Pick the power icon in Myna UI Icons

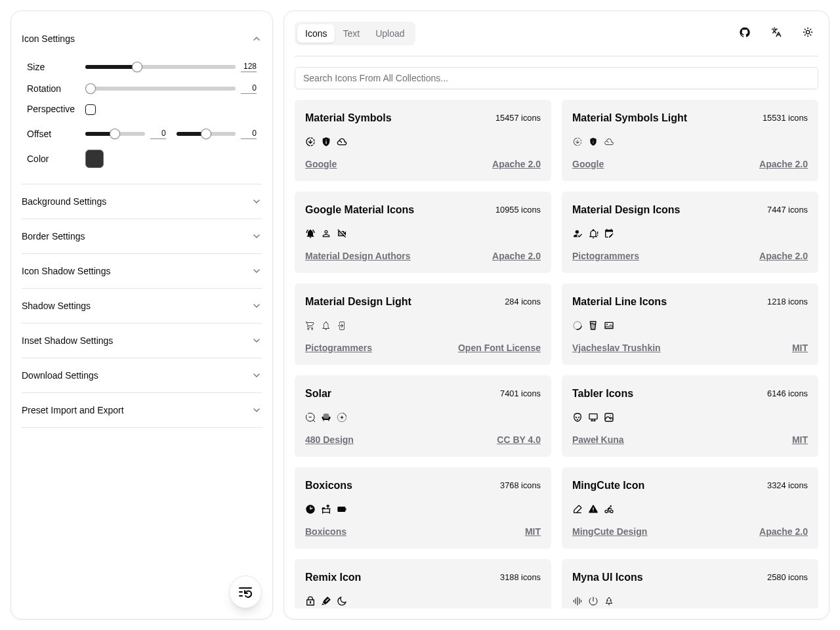pos(593,601)
